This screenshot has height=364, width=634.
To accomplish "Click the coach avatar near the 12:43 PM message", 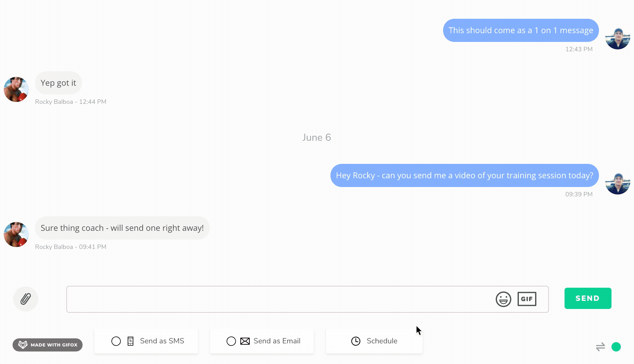I will [618, 37].
